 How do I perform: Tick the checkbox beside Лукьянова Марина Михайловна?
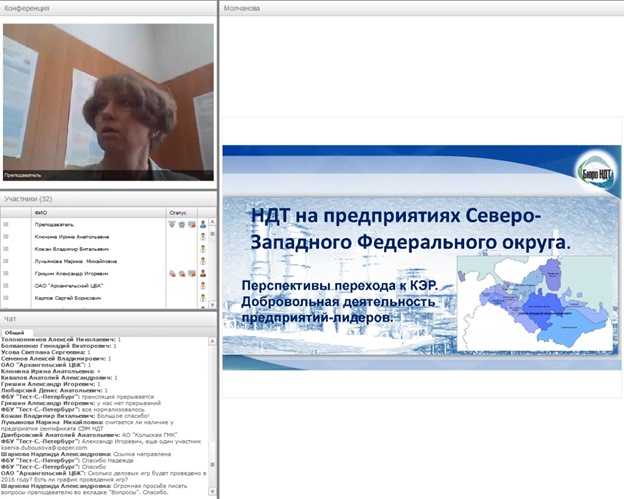coord(6,261)
